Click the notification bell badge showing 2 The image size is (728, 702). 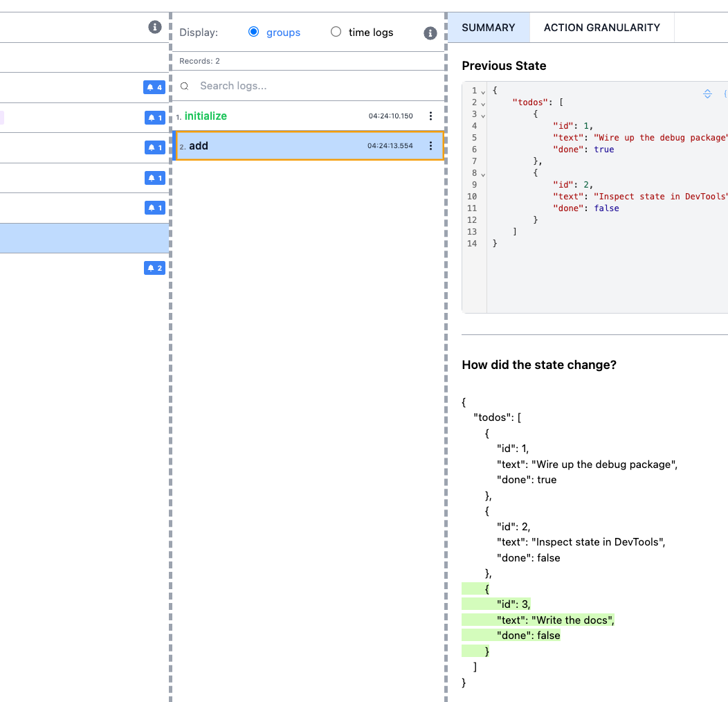[154, 268]
